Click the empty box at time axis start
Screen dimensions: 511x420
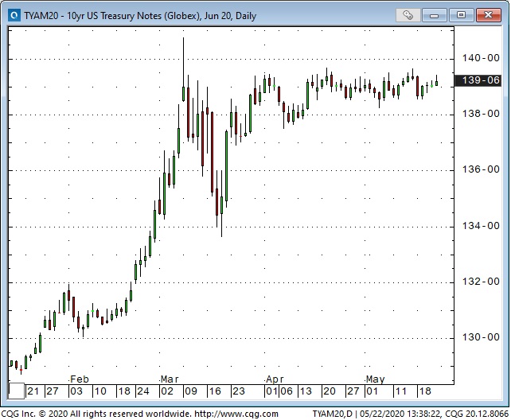[16, 391]
